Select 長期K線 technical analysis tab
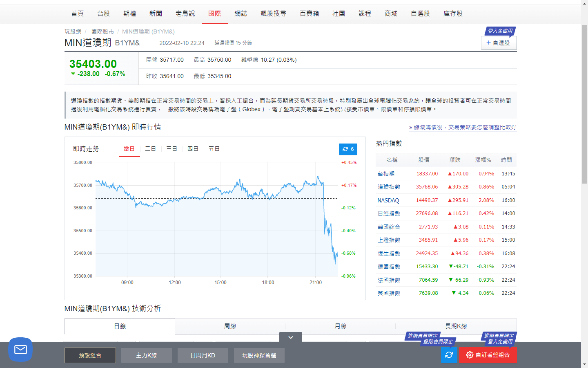This screenshot has height=368, width=588. (x=456, y=326)
